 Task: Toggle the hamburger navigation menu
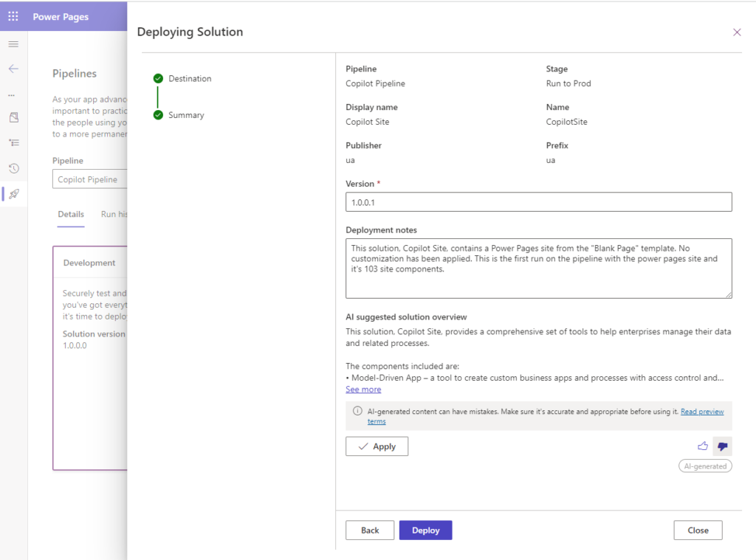pyautogui.click(x=13, y=44)
